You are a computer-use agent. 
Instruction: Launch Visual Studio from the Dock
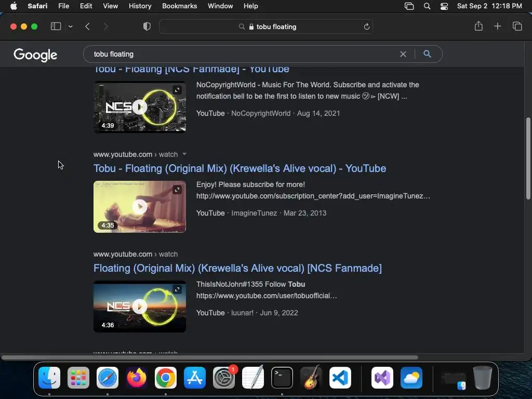[382, 378]
